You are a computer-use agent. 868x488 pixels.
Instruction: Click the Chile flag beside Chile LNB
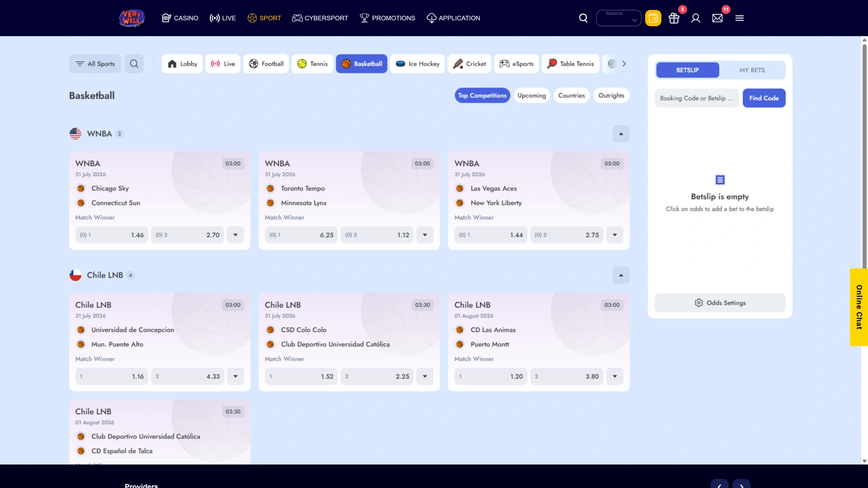pos(75,275)
